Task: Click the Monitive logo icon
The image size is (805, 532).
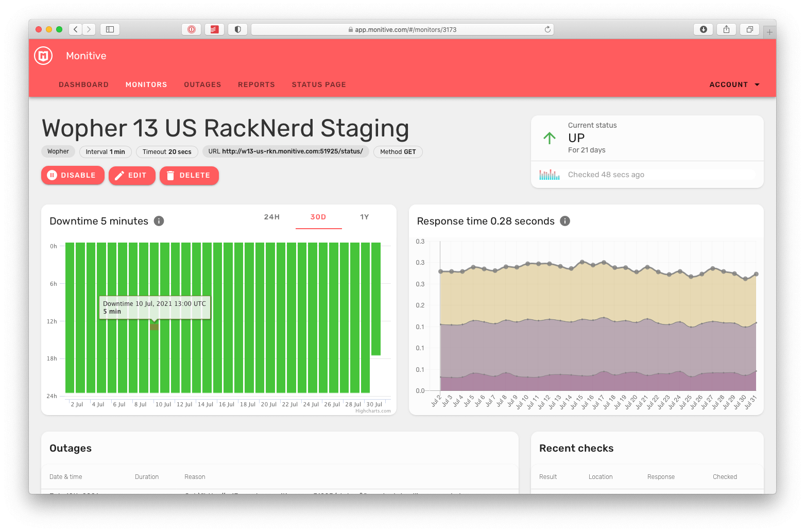Action: tap(43, 56)
